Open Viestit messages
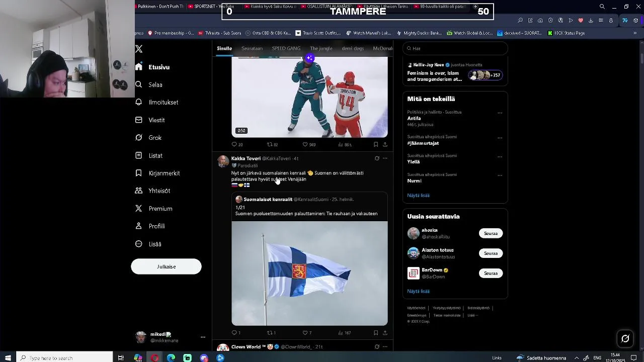Screen dimensions: 644x362 150,120
